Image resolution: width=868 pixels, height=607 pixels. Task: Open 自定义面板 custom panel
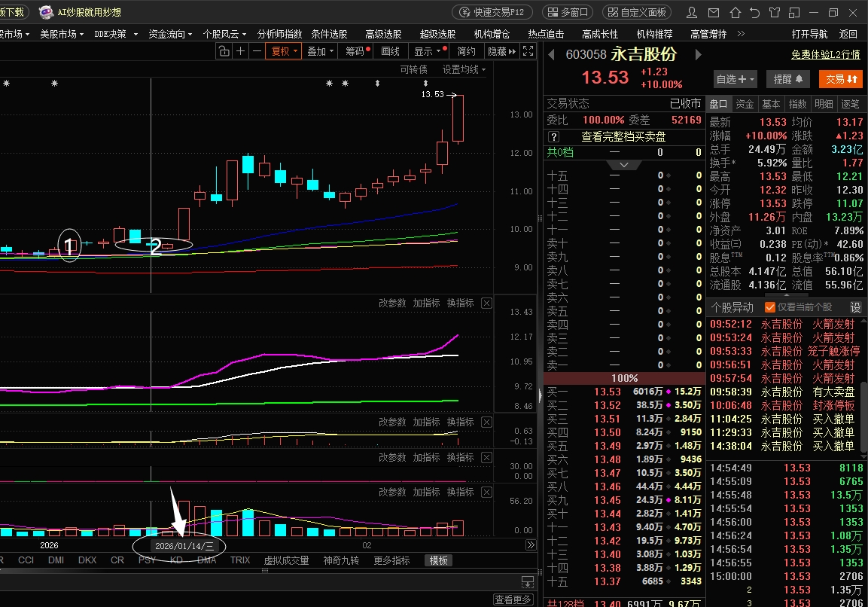point(637,12)
